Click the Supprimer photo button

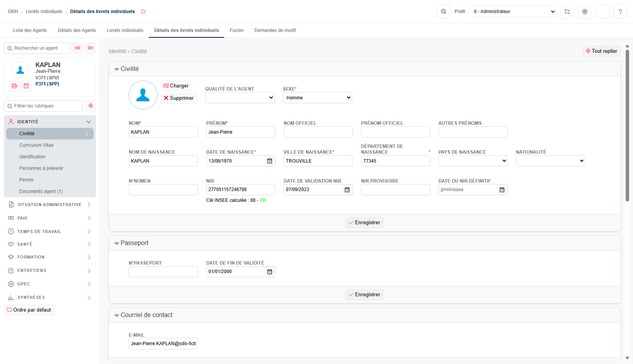click(179, 98)
